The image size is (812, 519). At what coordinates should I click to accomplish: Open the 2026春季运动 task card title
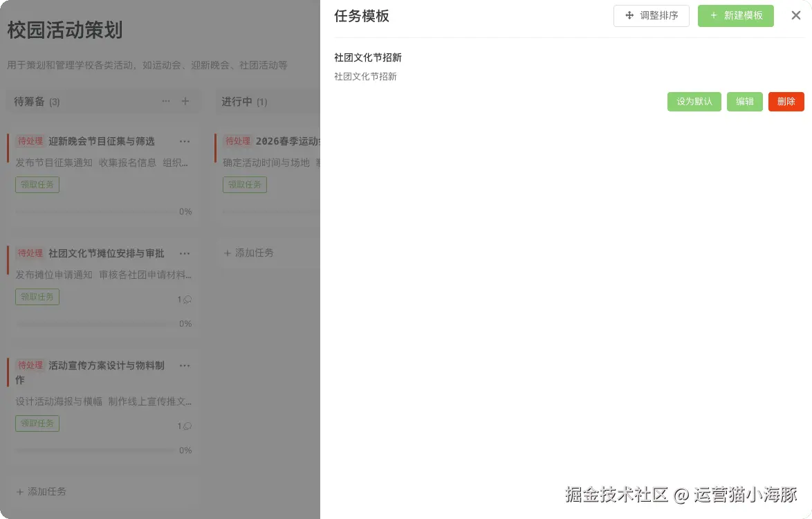coord(288,141)
